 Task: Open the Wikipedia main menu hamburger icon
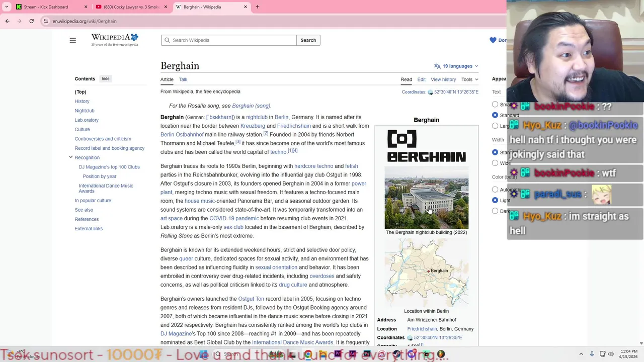[x=73, y=40]
